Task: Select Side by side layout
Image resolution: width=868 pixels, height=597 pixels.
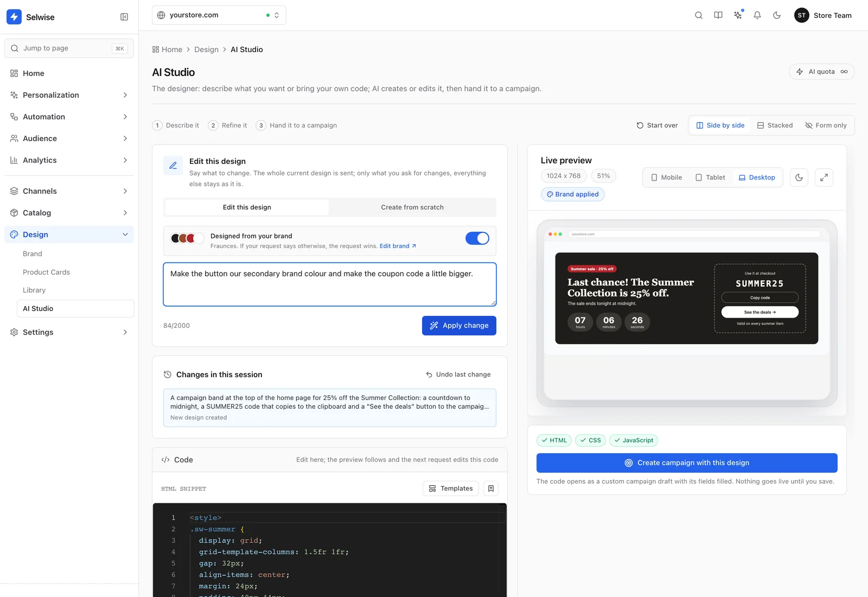Action: (720, 125)
